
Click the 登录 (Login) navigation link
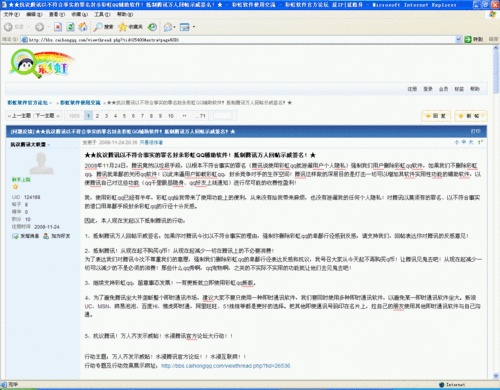428,89
